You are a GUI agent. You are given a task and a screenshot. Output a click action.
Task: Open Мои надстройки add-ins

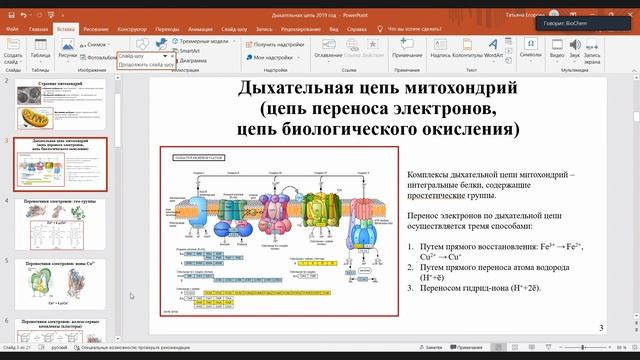click(270, 58)
